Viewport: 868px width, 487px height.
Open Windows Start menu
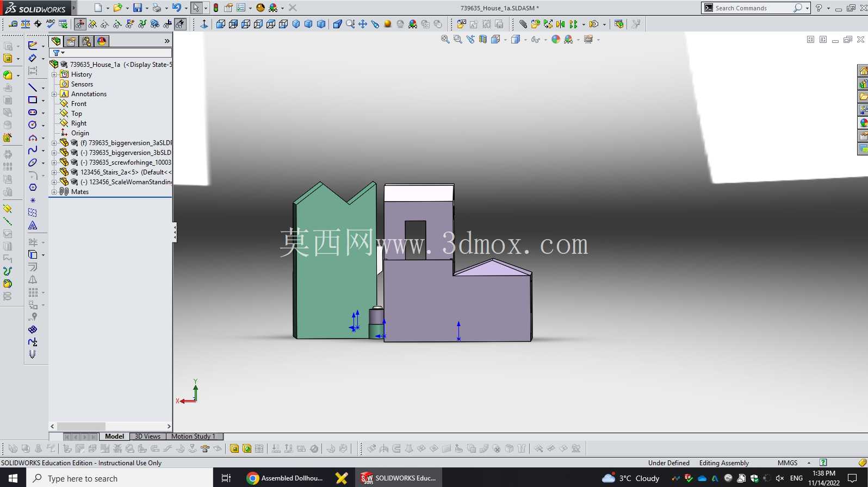(x=13, y=478)
